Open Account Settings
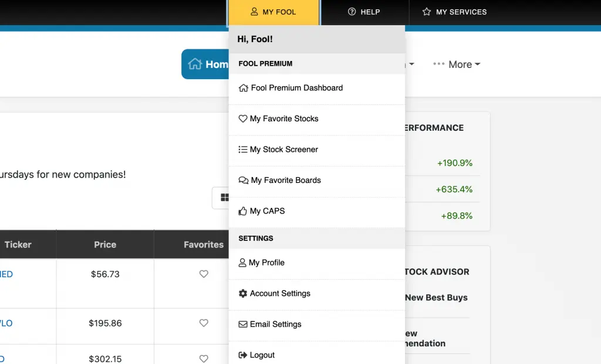 pyautogui.click(x=316, y=294)
